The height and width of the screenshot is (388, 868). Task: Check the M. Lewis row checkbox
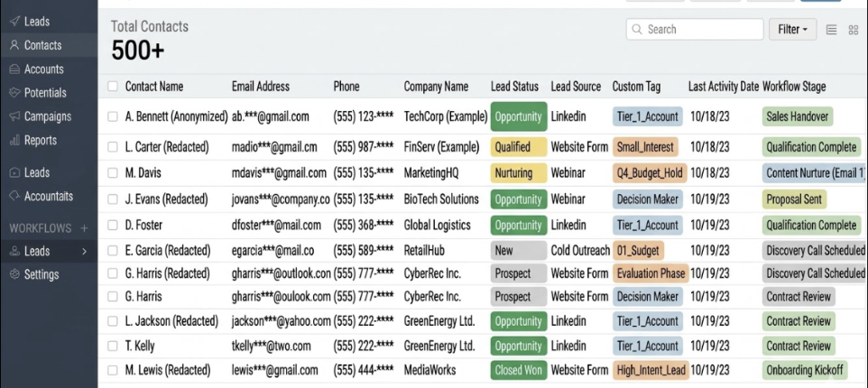113,370
